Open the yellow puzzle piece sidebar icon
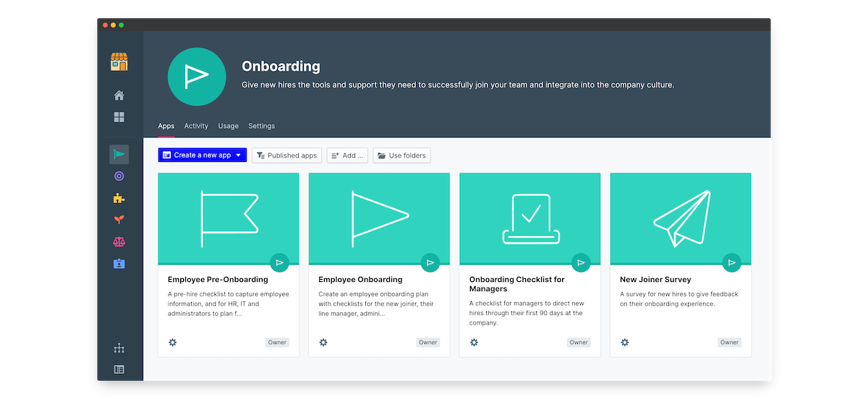Image resolution: width=868 pixels, height=399 pixels. [119, 198]
